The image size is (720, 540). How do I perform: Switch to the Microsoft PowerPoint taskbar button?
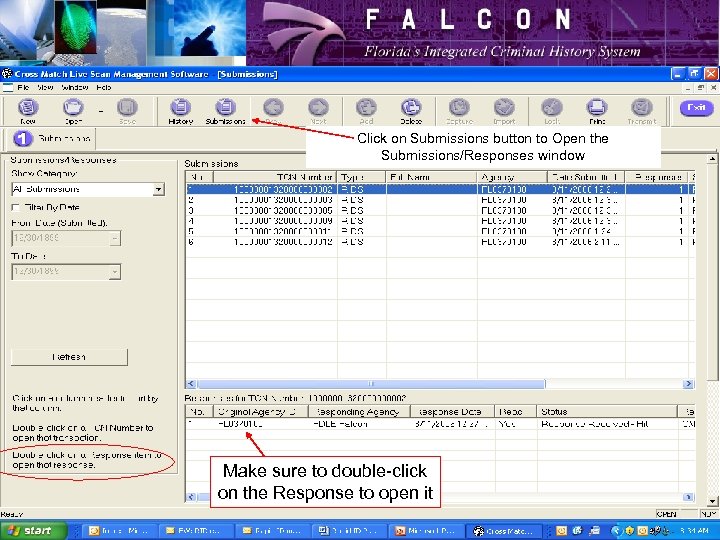pyautogui.click(x=426, y=531)
